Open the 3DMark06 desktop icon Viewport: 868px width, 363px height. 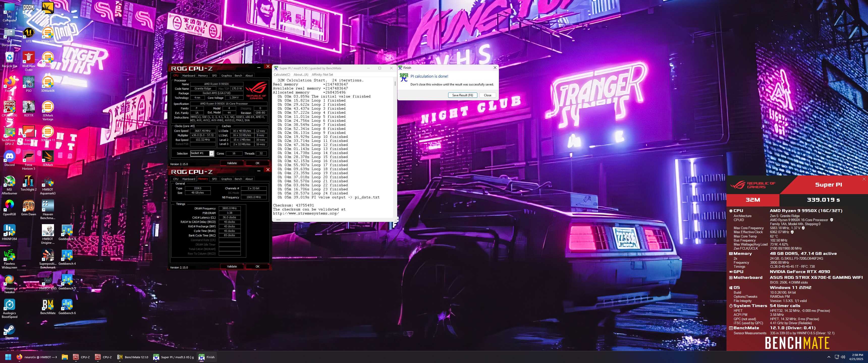coord(48,84)
